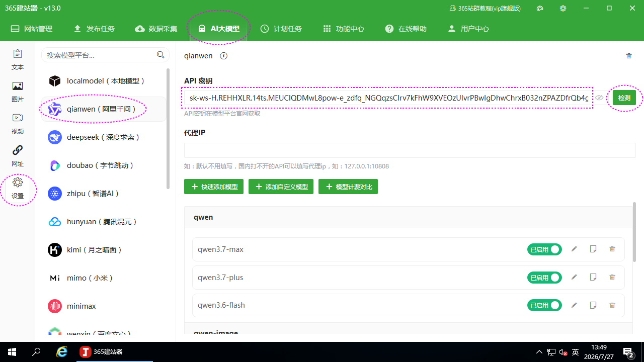The image size is (644, 362).
Task: Select the 视频 sidebar icon
Action: click(x=18, y=124)
